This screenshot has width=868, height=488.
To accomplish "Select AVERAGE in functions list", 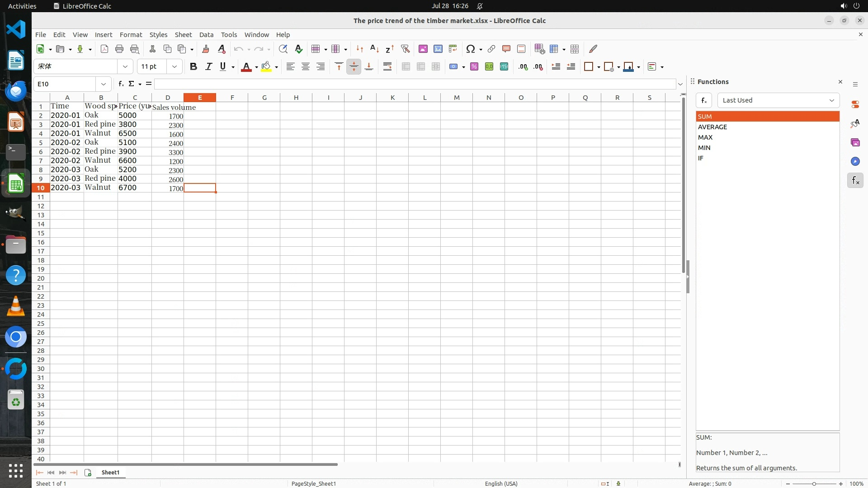I will [712, 127].
